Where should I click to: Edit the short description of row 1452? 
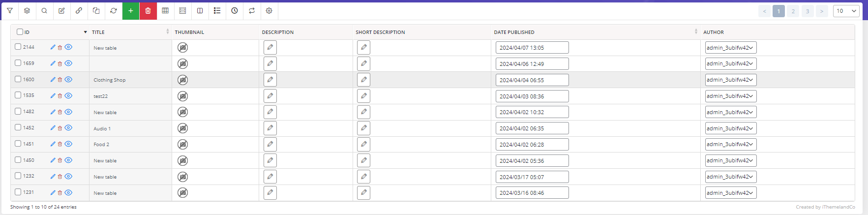click(363, 128)
